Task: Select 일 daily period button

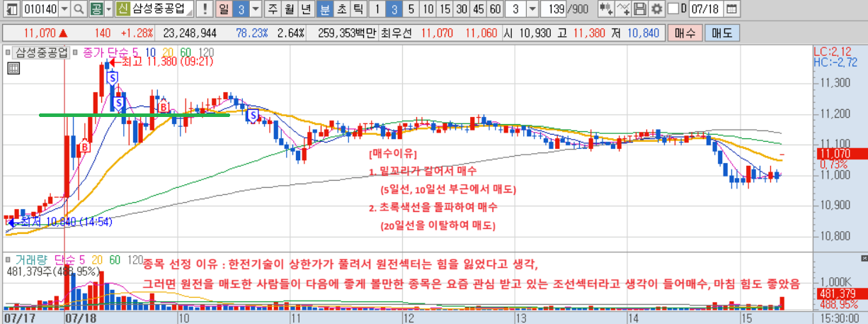Action: click(224, 9)
